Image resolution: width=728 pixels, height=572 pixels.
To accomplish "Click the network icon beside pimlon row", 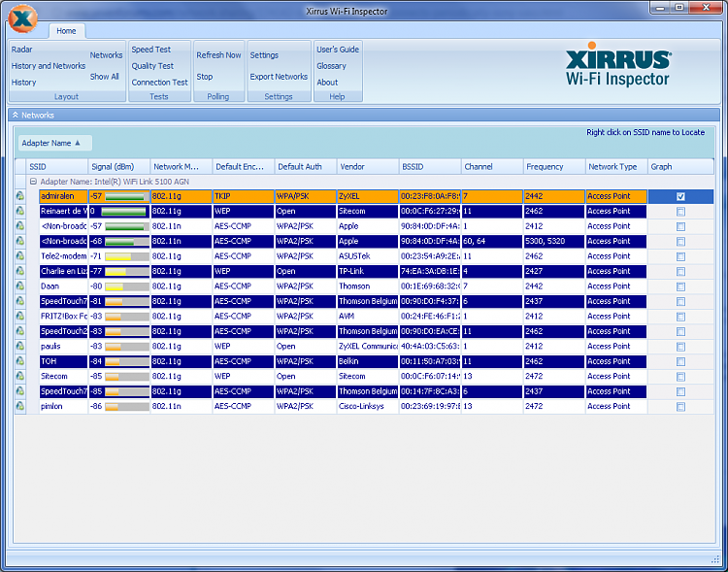I will (x=20, y=406).
